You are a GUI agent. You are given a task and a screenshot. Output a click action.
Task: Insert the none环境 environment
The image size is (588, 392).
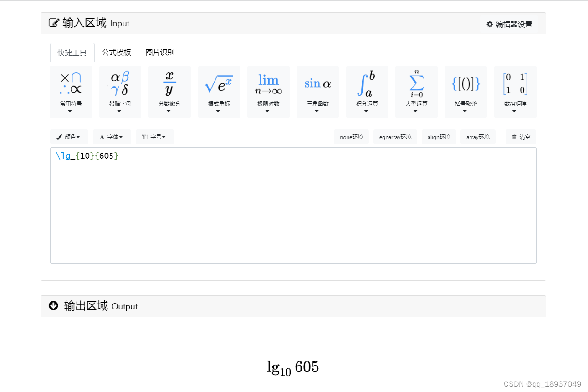click(x=351, y=137)
